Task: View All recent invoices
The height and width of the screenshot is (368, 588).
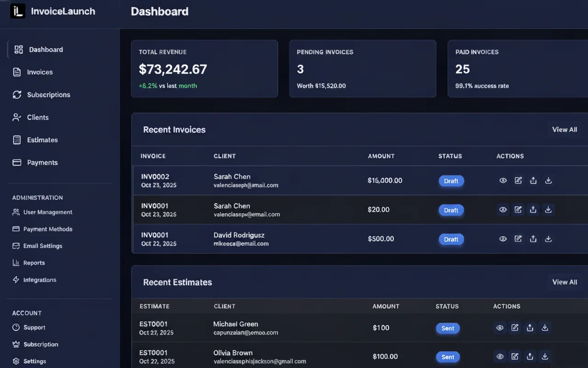Action: [564, 129]
